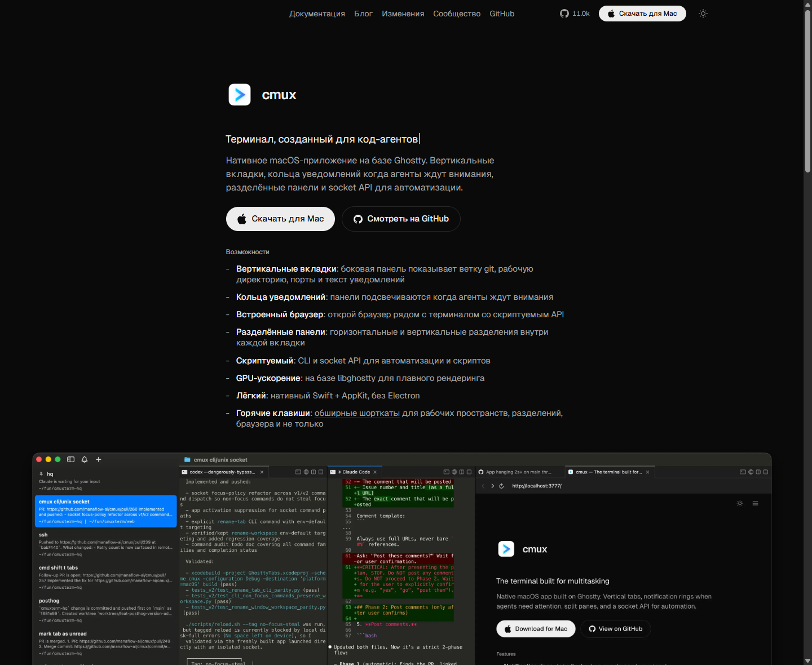Click the globe browser icon in the codex pane

(x=306, y=472)
